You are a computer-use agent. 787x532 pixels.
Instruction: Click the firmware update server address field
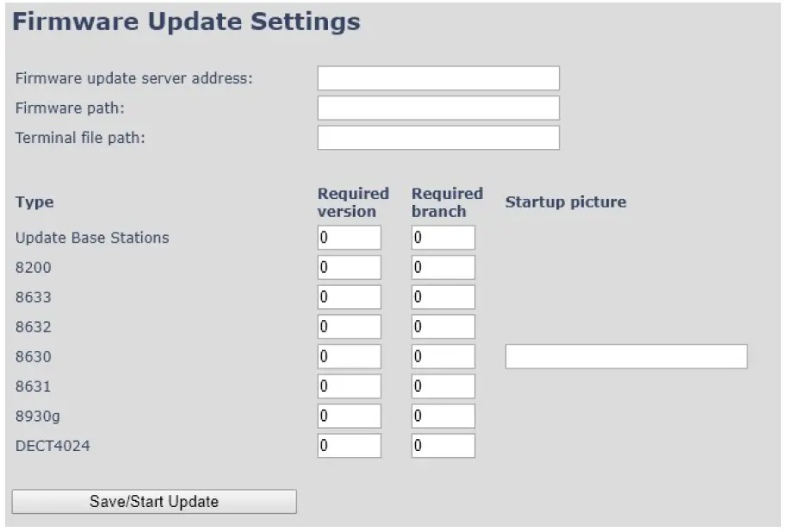click(x=437, y=77)
